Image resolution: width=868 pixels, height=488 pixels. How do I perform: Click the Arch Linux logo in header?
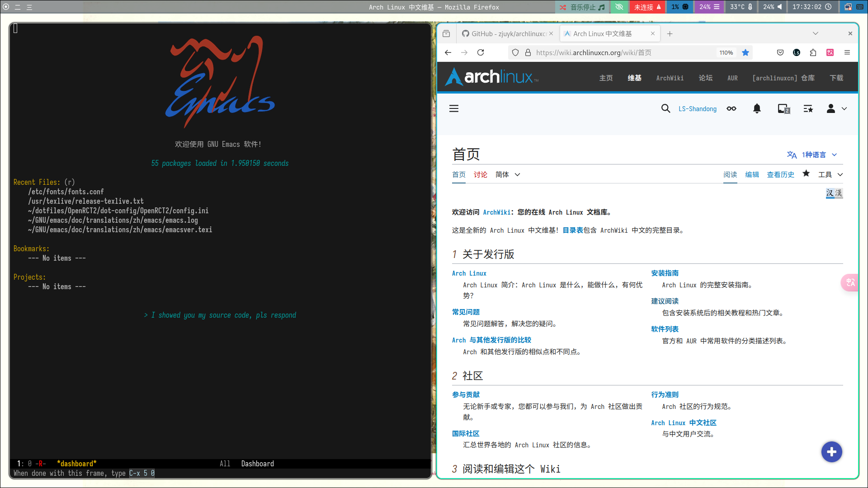click(492, 77)
